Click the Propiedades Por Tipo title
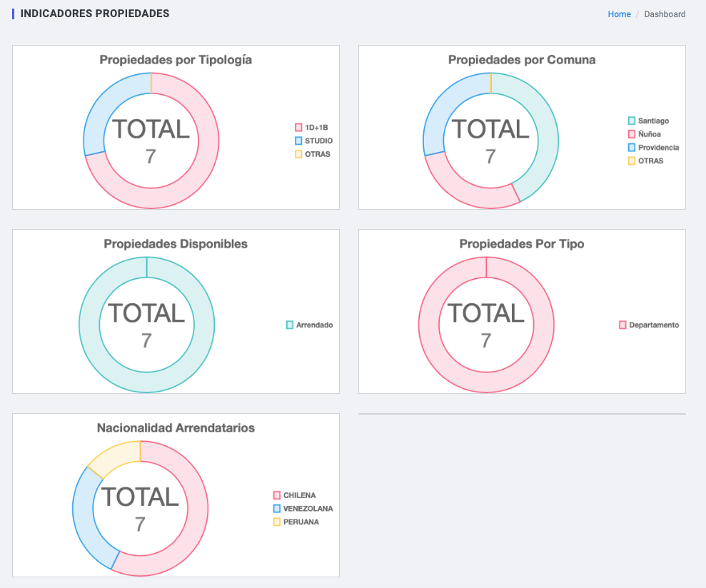Screen dimensions: 706x588 [x=522, y=244]
